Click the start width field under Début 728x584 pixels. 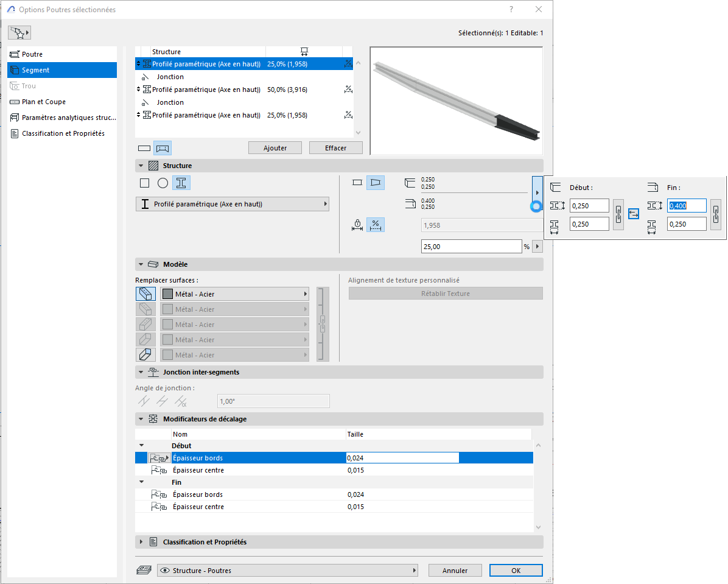[589, 224]
